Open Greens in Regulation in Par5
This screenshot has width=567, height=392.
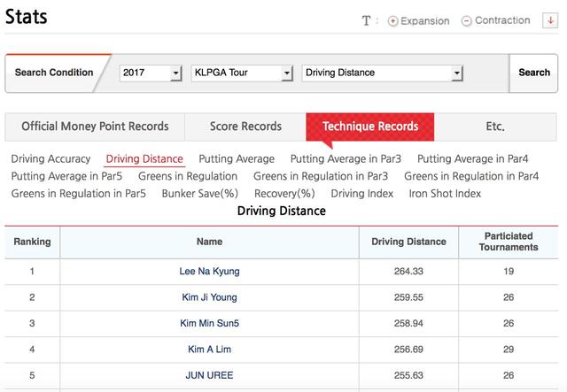pos(79,194)
